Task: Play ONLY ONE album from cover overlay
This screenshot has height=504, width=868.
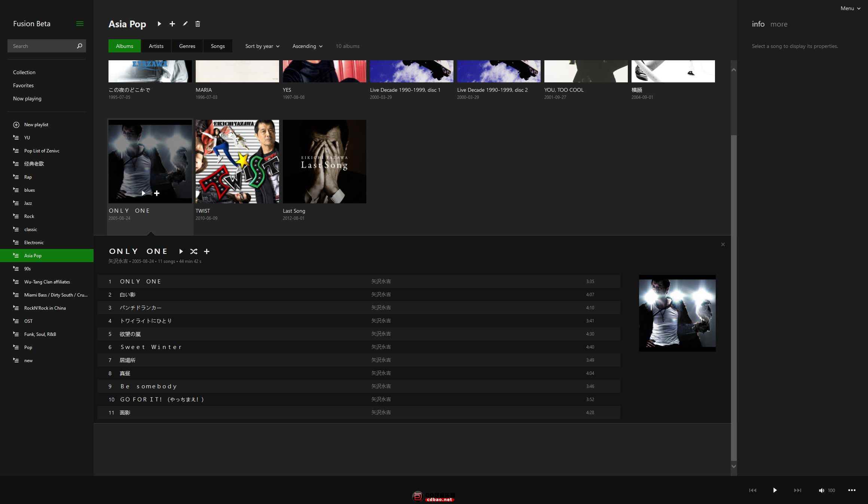Action: (x=143, y=193)
